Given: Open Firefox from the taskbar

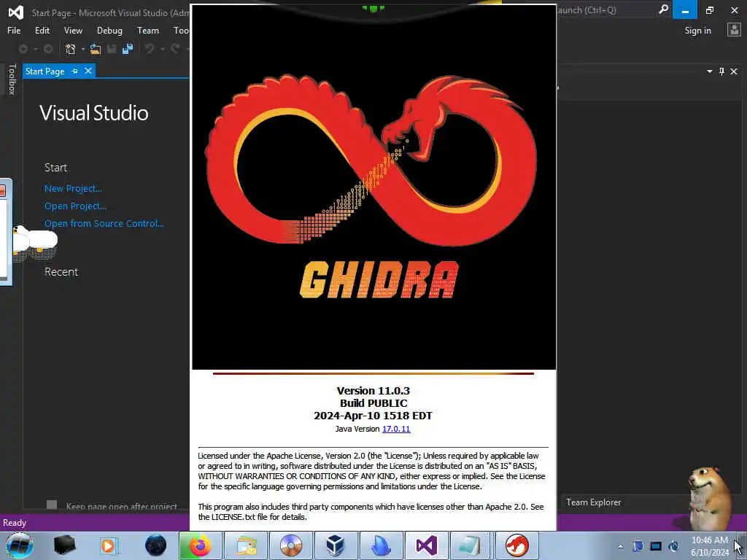Looking at the screenshot, I should 200,545.
